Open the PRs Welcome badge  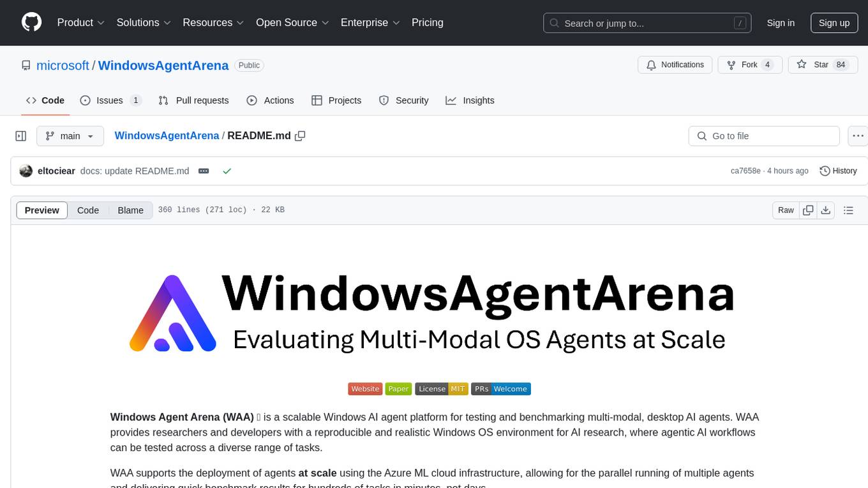click(501, 389)
